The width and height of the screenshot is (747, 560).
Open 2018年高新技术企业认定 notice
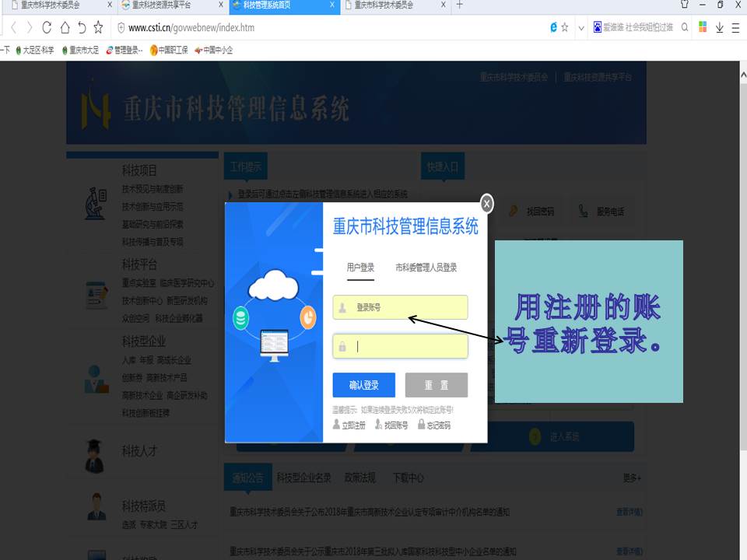click(x=370, y=512)
